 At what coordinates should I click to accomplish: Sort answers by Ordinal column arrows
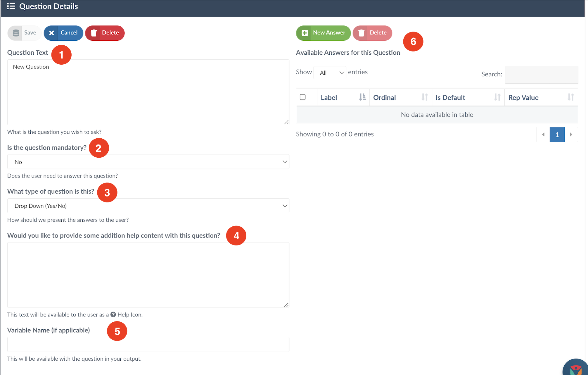click(424, 97)
